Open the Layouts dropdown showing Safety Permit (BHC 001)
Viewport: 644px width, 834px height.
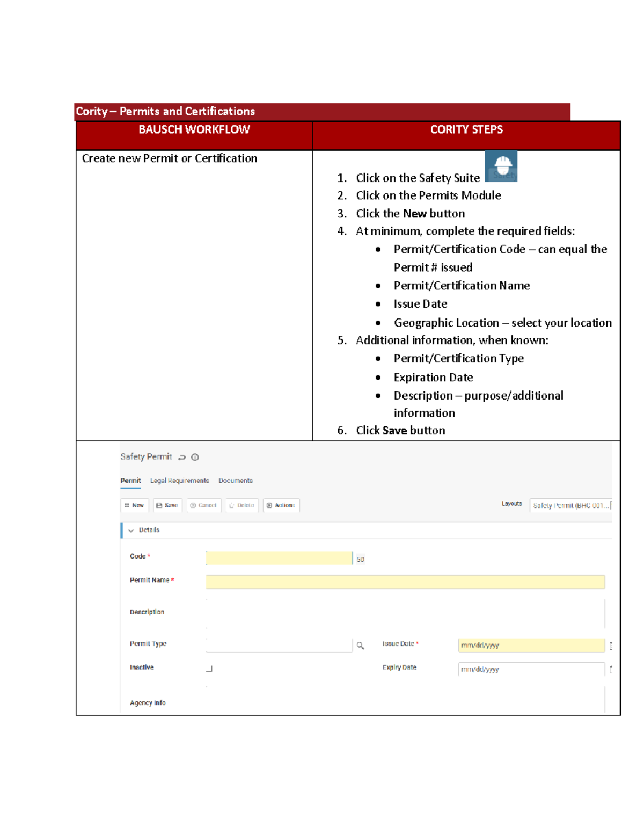click(x=570, y=505)
